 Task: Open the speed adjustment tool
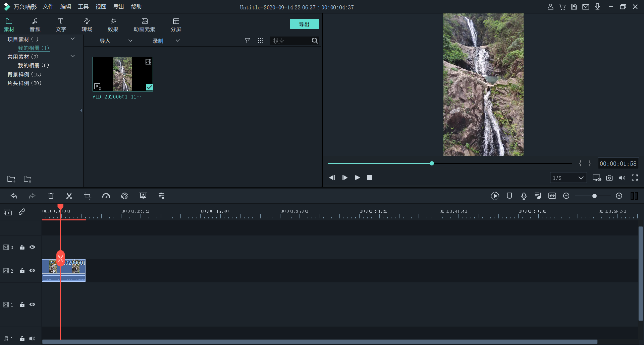coord(106,196)
